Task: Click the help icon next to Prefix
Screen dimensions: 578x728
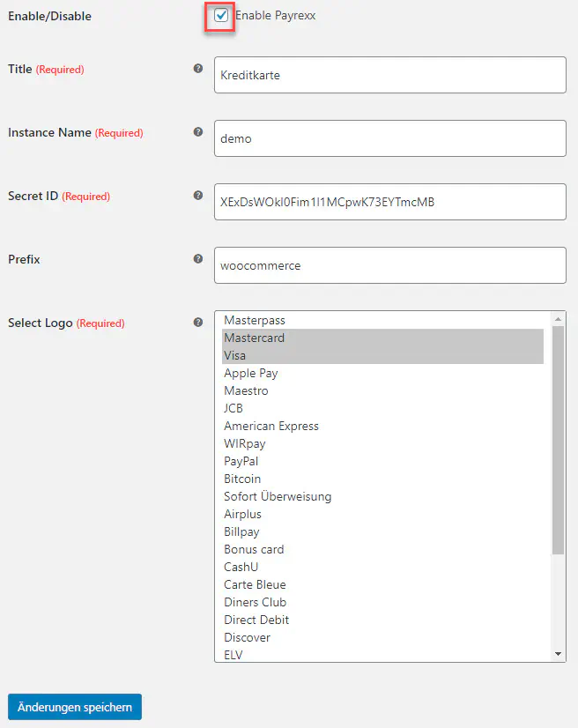Action: (198, 258)
